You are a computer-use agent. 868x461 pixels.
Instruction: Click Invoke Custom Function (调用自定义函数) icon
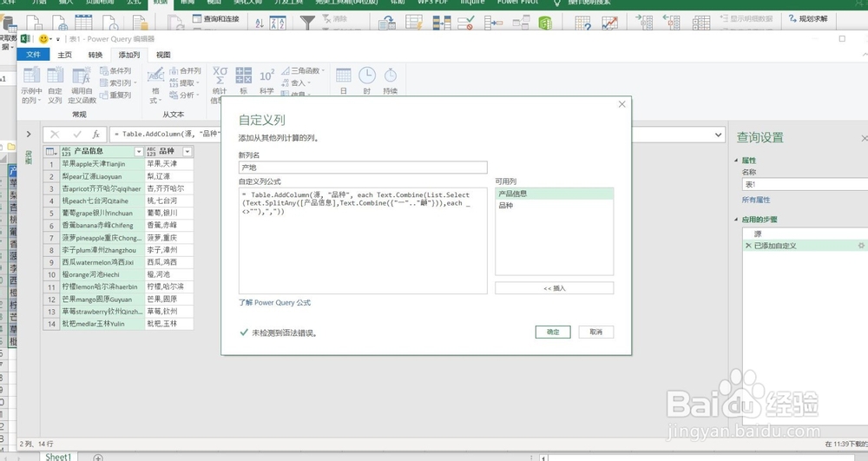click(82, 76)
